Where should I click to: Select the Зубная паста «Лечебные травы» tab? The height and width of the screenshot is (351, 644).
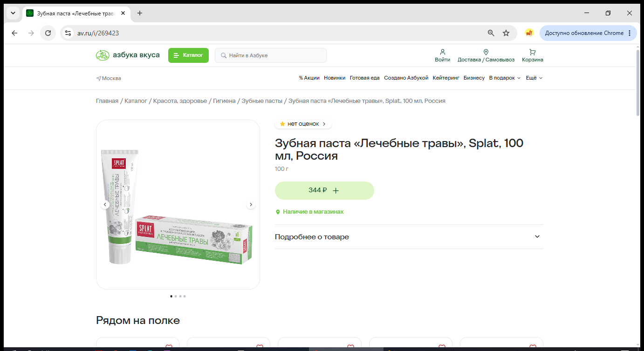click(x=76, y=13)
